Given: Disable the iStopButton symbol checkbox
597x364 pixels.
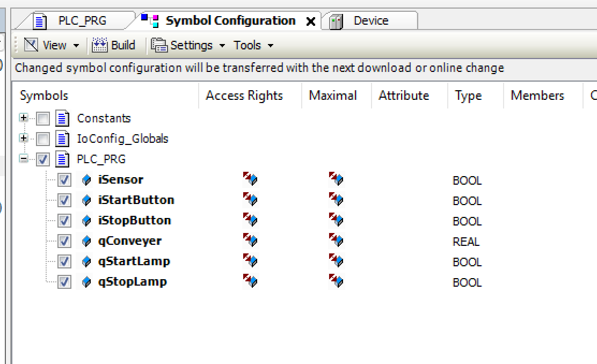Looking at the screenshot, I should pos(64,221).
